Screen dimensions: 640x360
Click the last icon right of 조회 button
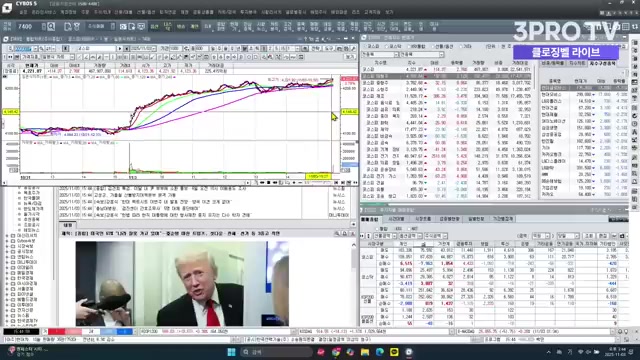pos(622,236)
